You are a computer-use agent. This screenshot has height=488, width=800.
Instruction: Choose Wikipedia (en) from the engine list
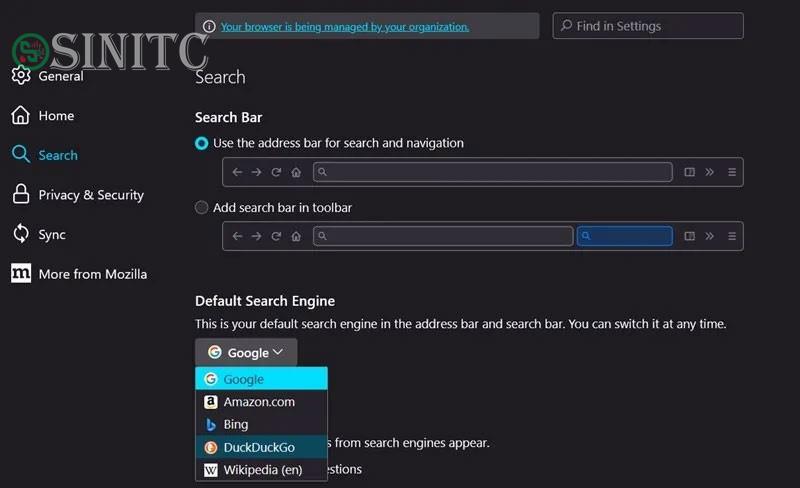coord(261,470)
